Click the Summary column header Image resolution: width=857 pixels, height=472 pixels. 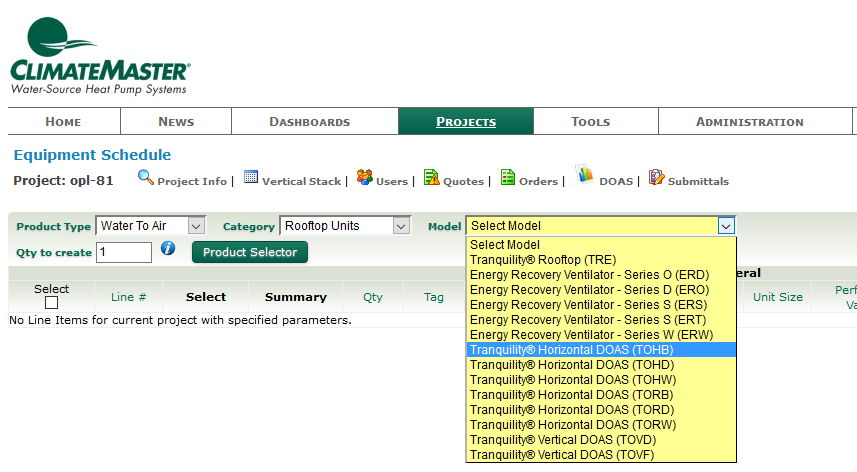click(296, 297)
